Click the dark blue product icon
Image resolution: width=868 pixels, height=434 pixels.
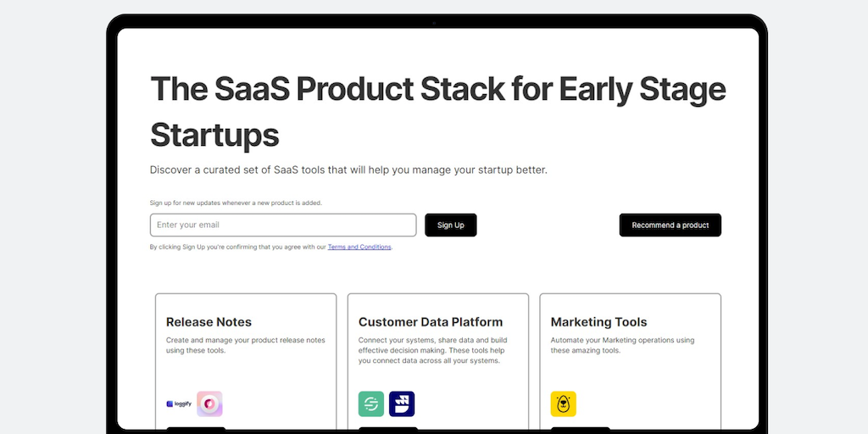click(402, 403)
